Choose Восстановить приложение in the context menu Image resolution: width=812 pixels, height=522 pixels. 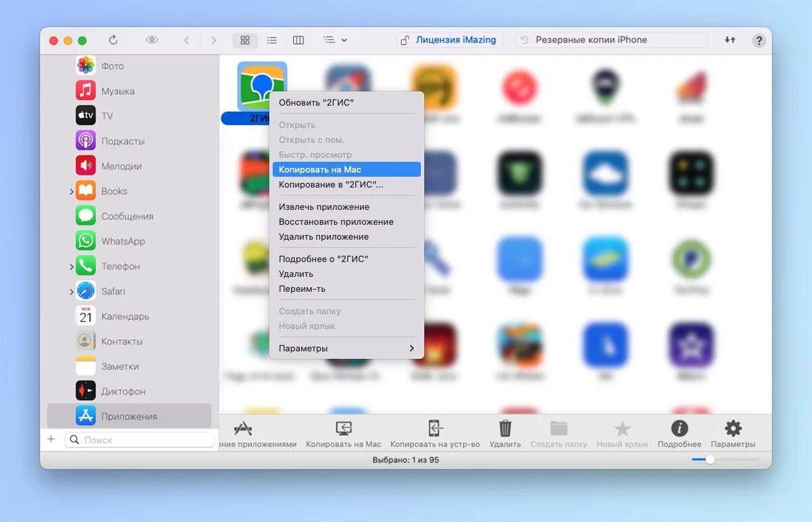(x=346, y=221)
